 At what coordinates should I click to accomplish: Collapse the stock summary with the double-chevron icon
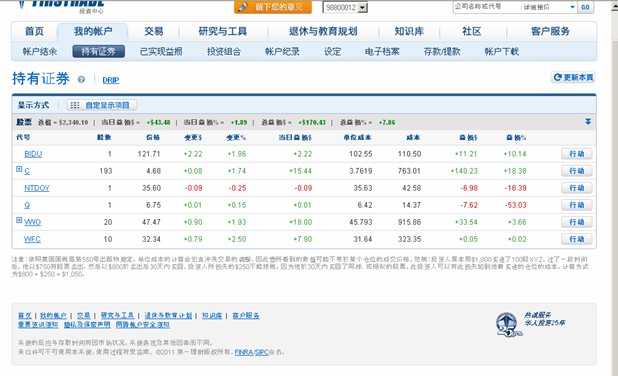pyautogui.click(x=588, y=122)
